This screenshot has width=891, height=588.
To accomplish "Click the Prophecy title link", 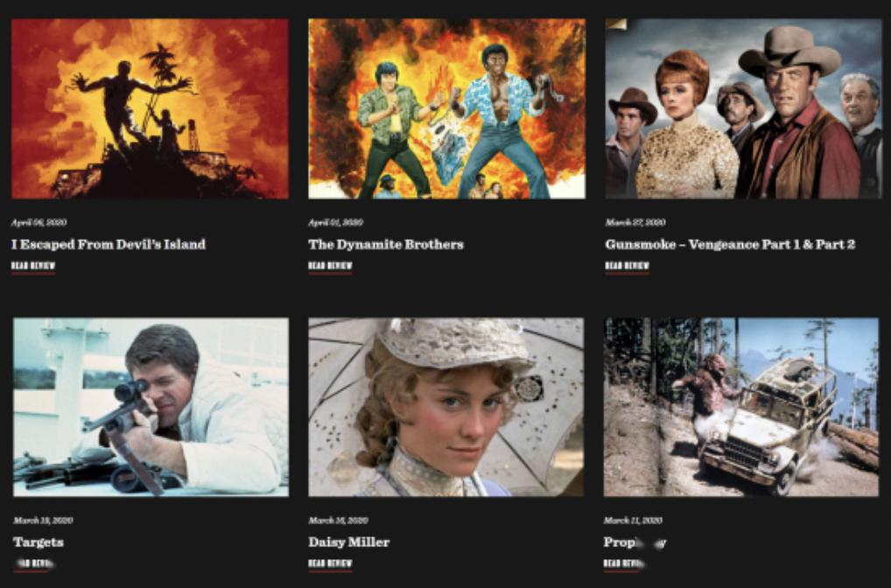I will tap(635, 542).
